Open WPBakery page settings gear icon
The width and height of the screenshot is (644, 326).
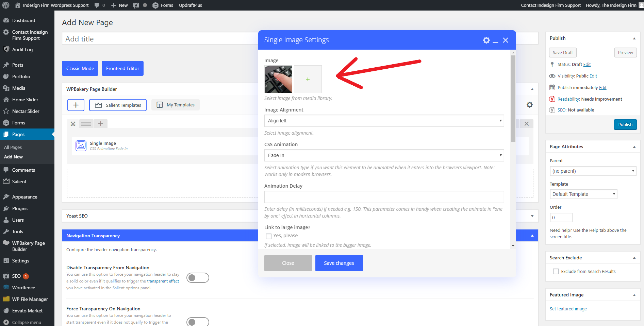[x=529, y=105]
